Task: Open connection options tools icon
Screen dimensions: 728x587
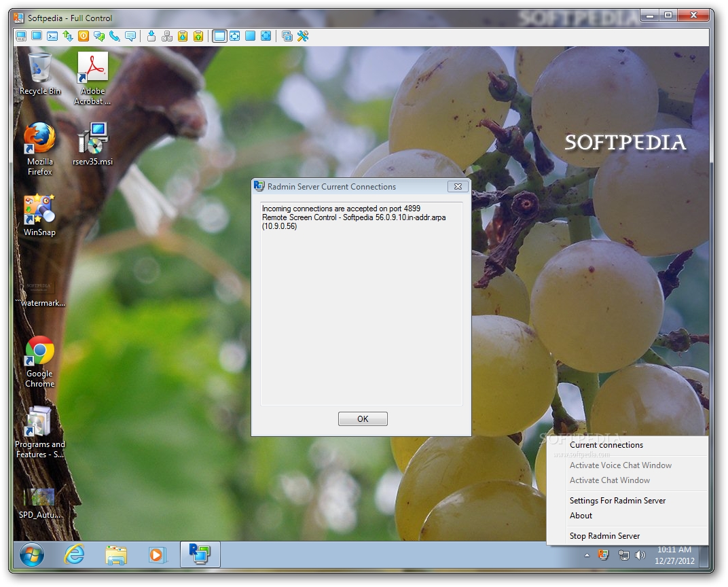Action: (303, 36)
